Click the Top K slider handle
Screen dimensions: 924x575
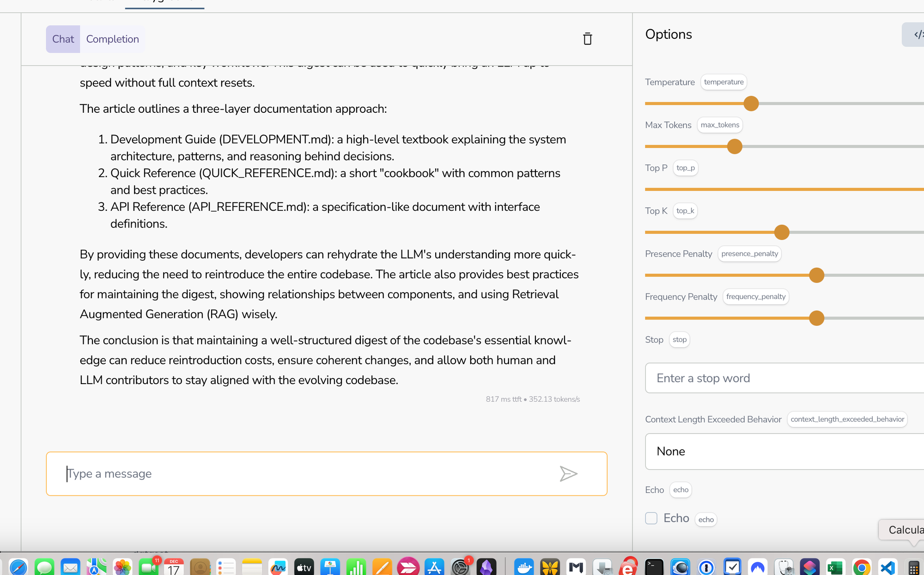click(x=782, y=232)
